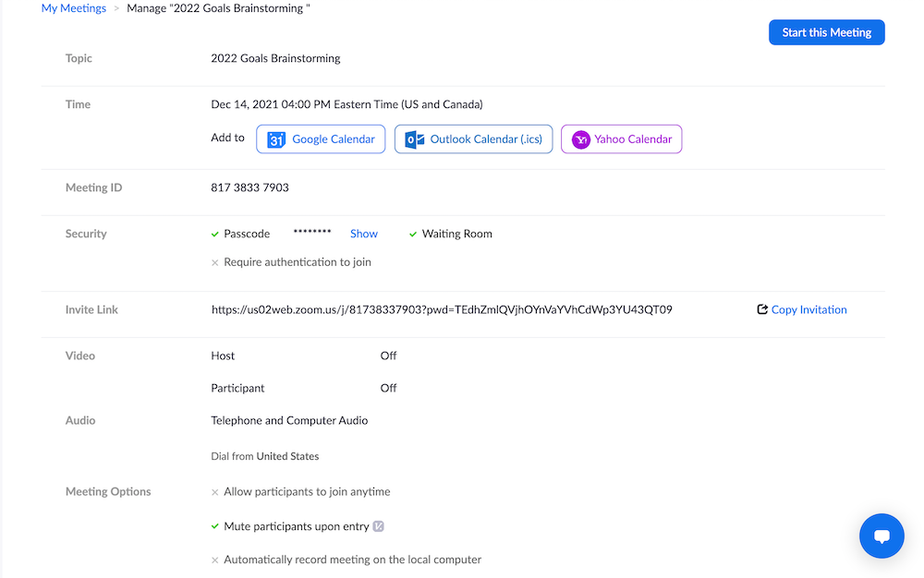Screen dimensions: 924x578
Task: Click the info icon beside Mute participants
Action: (378, 526)
